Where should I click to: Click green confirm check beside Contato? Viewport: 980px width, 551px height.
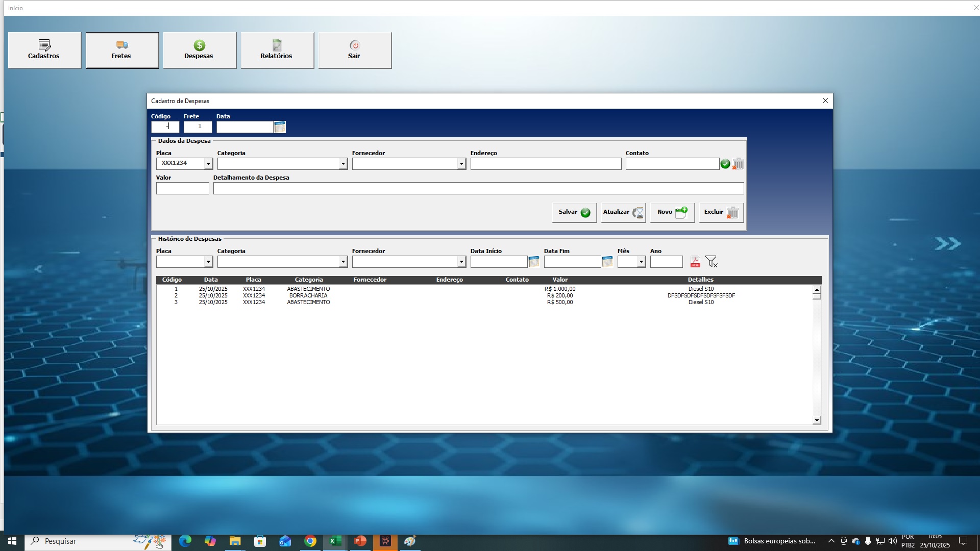point(725,164)
